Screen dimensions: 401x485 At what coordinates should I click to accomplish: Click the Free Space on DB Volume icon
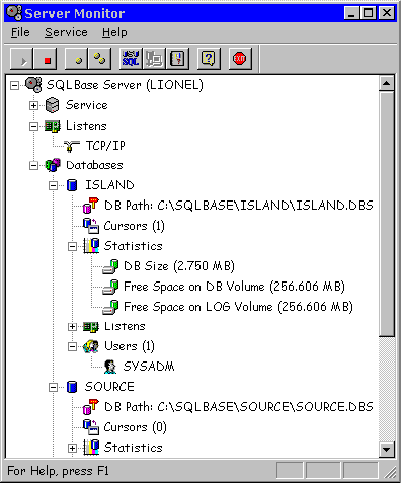click(110, 287)
